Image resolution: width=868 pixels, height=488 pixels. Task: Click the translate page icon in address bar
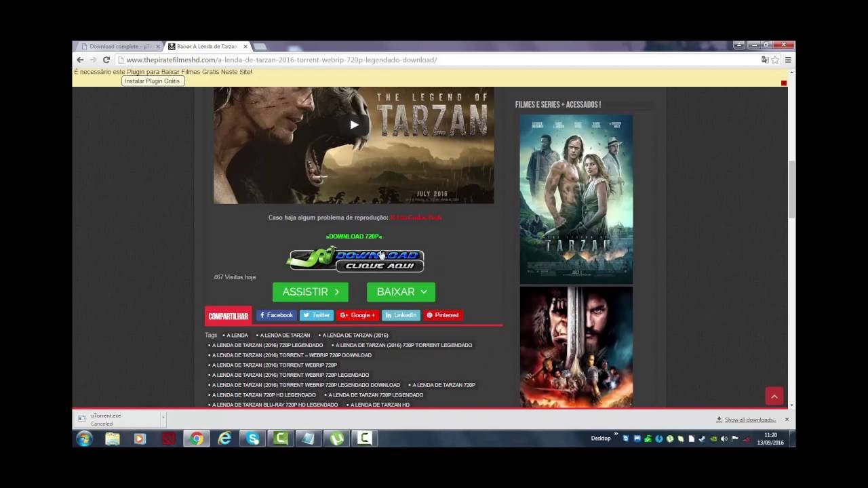point(765,60)
